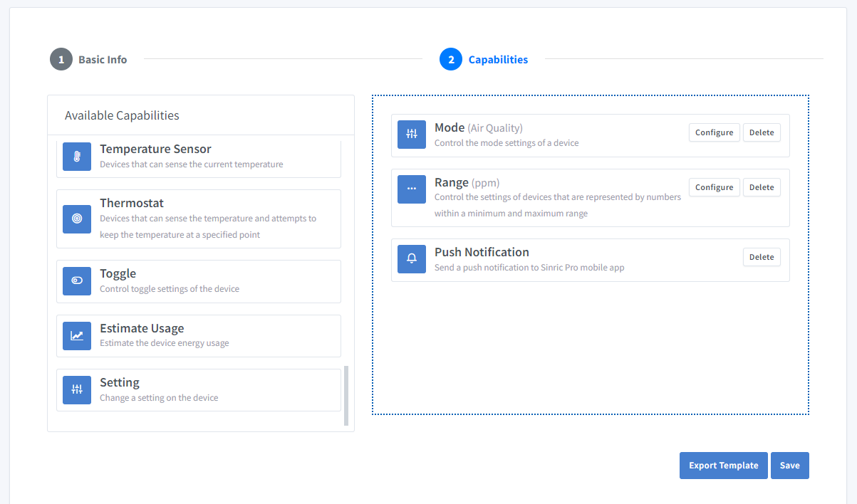
Task: Select the Thermostat capability title
Action: pyautogui.click(x=132, y=204)
